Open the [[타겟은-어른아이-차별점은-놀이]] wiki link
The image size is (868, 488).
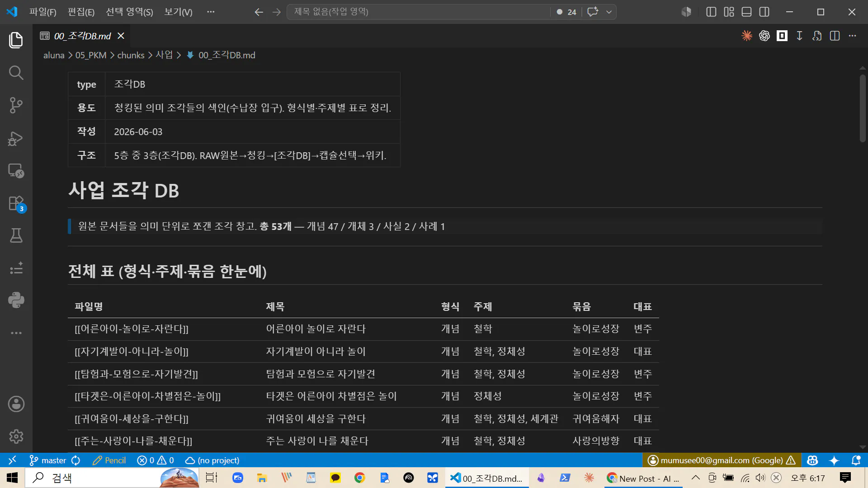(148, 396)
